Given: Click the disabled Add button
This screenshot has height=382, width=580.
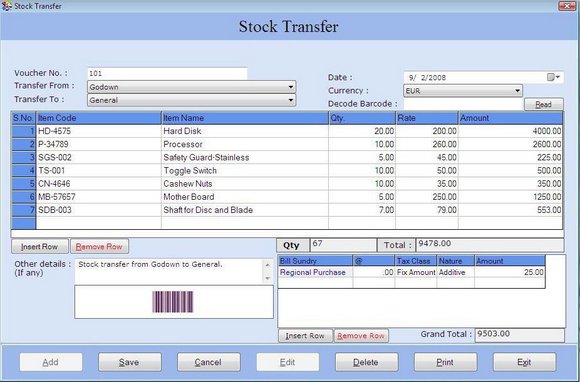Looking at the screenshot, I should pos(51,362).
